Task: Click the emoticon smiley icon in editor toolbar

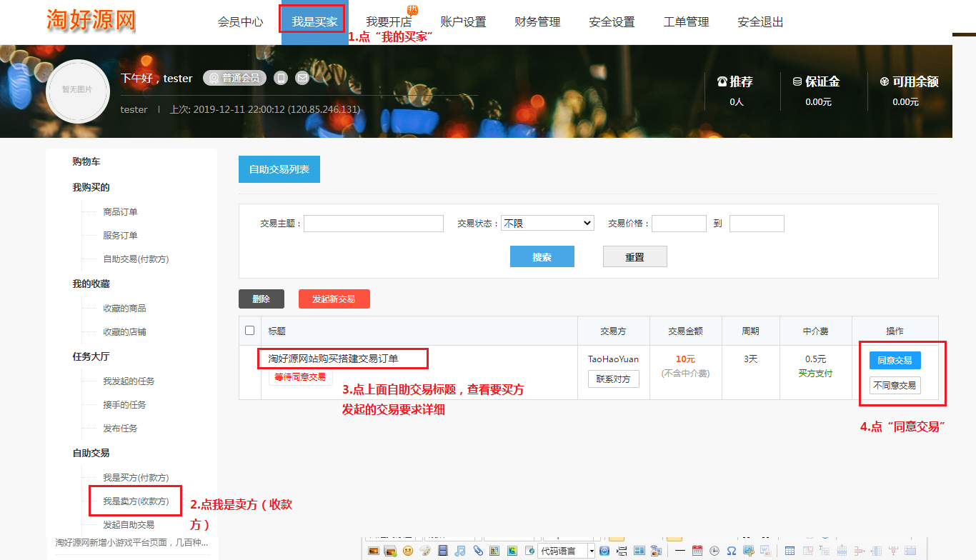Action: (x=408, y=551)
